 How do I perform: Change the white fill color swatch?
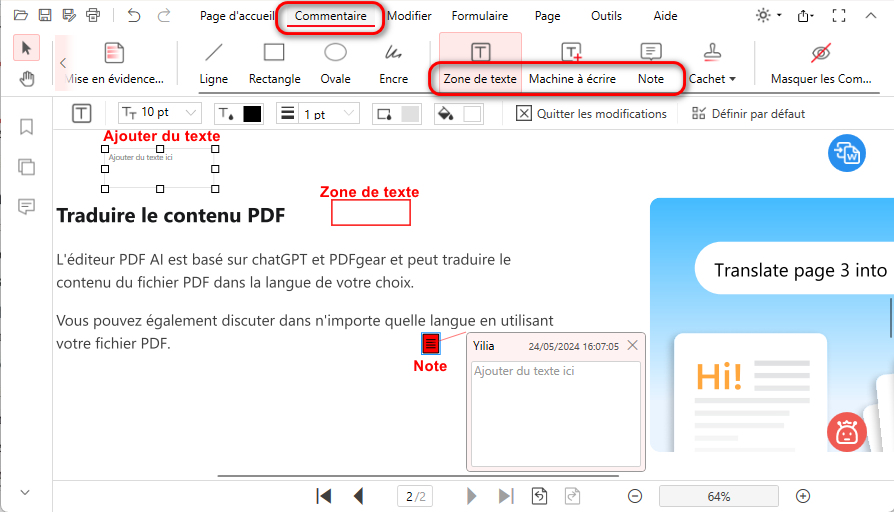[x=472, y=113]
